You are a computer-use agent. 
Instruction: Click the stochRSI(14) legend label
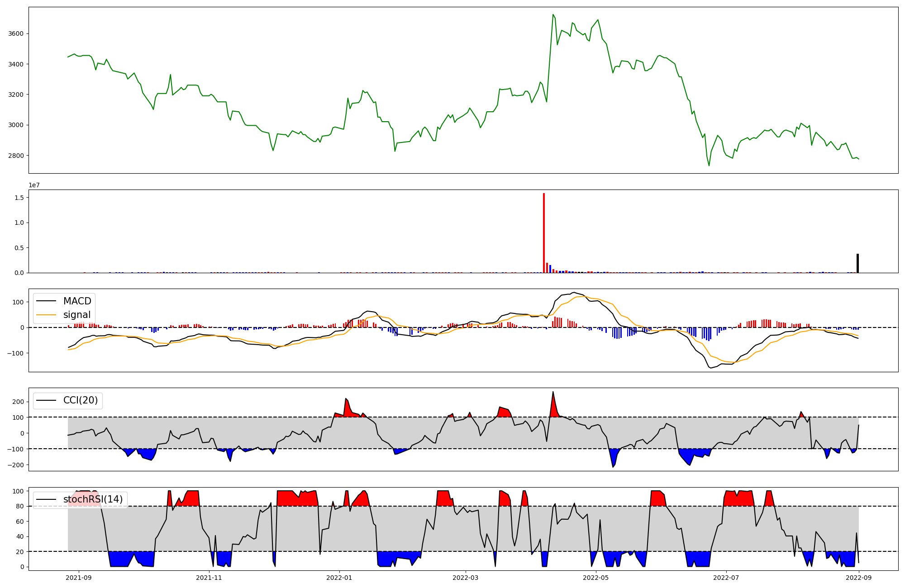pyautogui.click(x=93, y=499)
